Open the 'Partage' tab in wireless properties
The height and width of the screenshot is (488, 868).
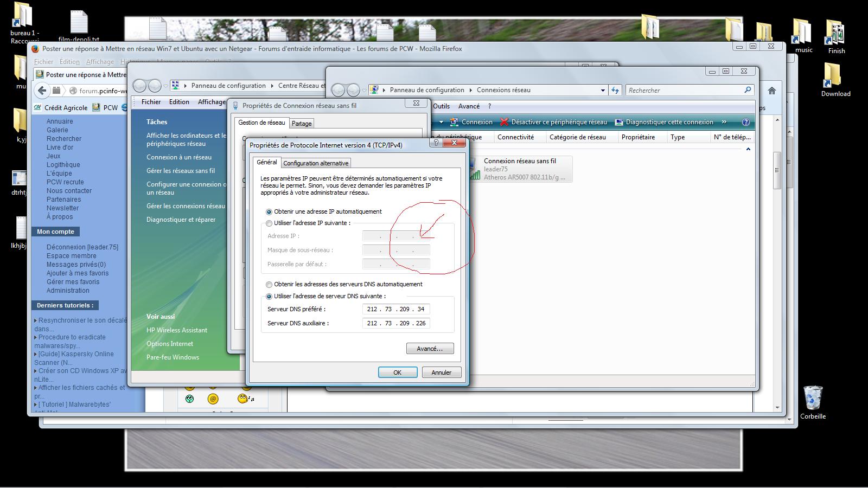[x=302, y=124]
